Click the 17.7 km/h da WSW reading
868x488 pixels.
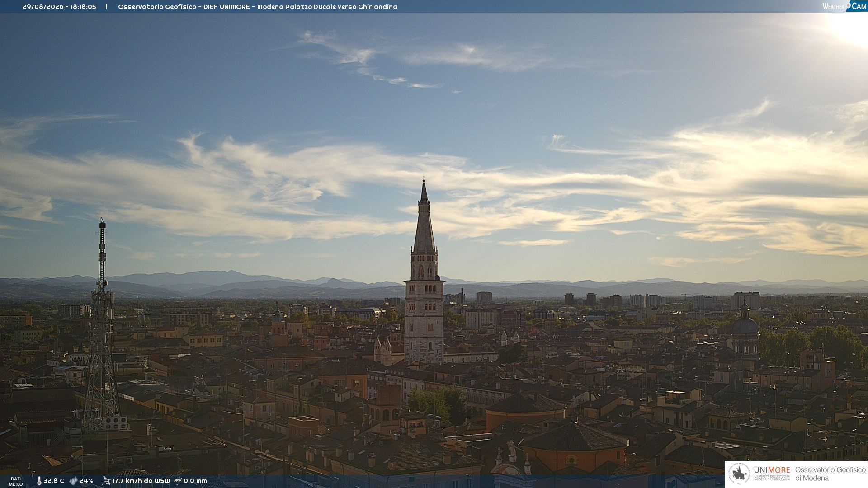click(141, 481)
